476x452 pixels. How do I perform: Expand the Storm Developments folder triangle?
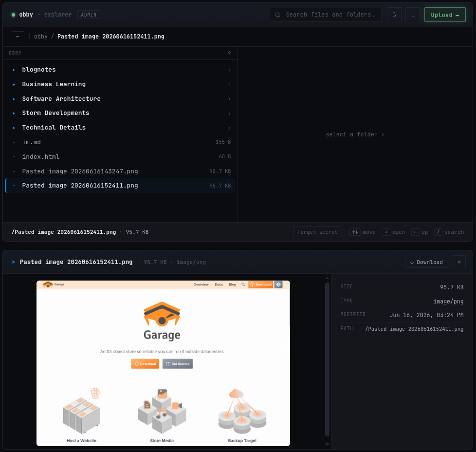pyautogui.click(x=14, y=113)
